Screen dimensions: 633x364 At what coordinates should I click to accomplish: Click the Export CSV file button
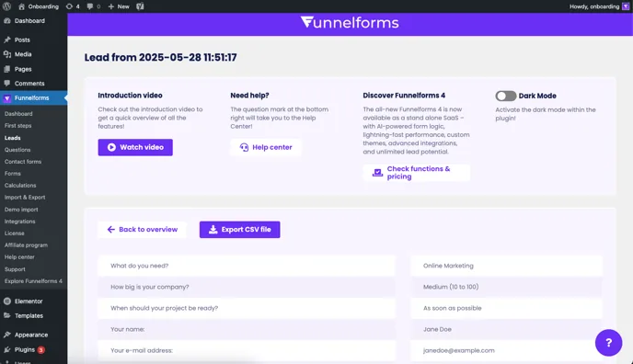pos(240,230)
